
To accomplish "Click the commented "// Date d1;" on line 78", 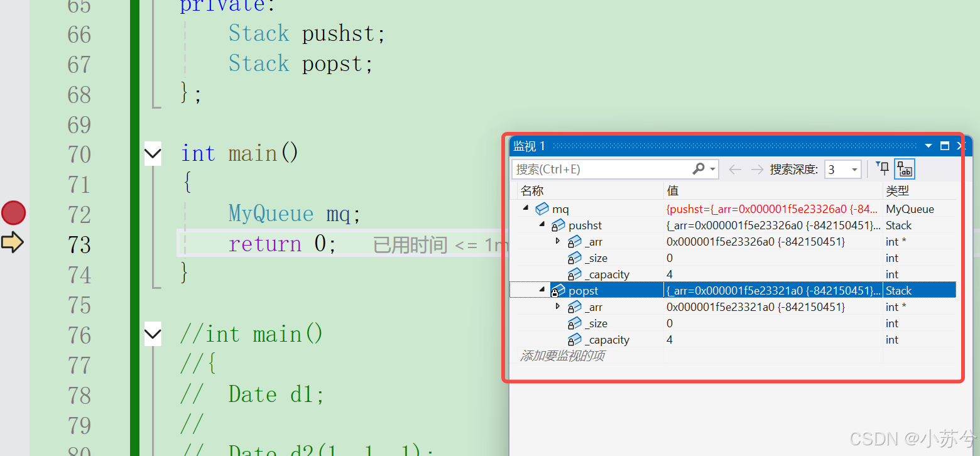I will 252,394.
